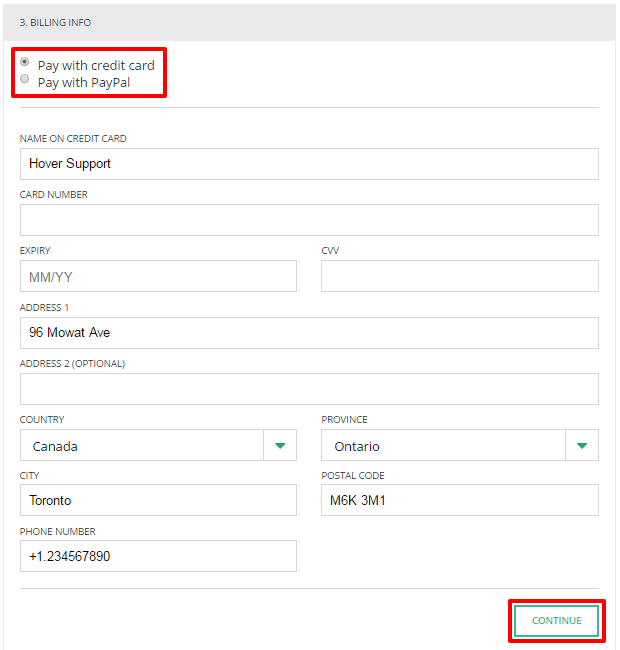This screenshot has width=620, height=650.
Task: Click the Pay with PayPal label text
Action: point(84,82)
